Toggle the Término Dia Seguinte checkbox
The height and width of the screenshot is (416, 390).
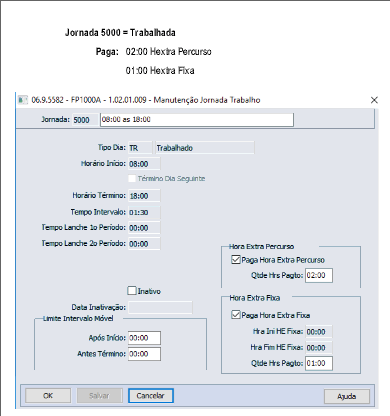[132, 178]
